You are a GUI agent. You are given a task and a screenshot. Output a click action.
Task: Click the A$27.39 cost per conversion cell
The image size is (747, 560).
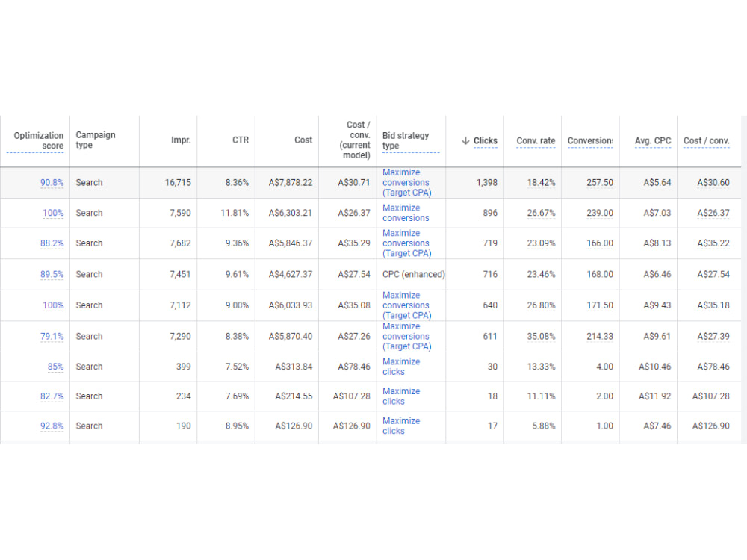click(x=713, y=336)
